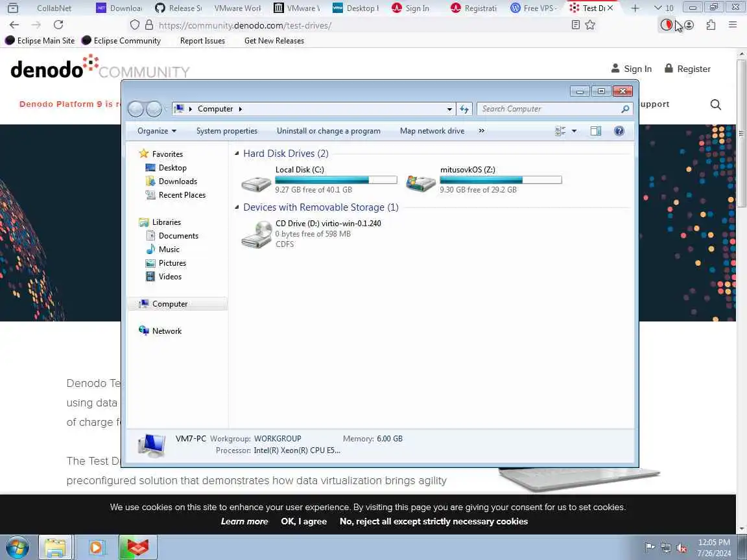Bookmark this page with star icon
Viewport: 747px width, 560px height.
[590, 25]
